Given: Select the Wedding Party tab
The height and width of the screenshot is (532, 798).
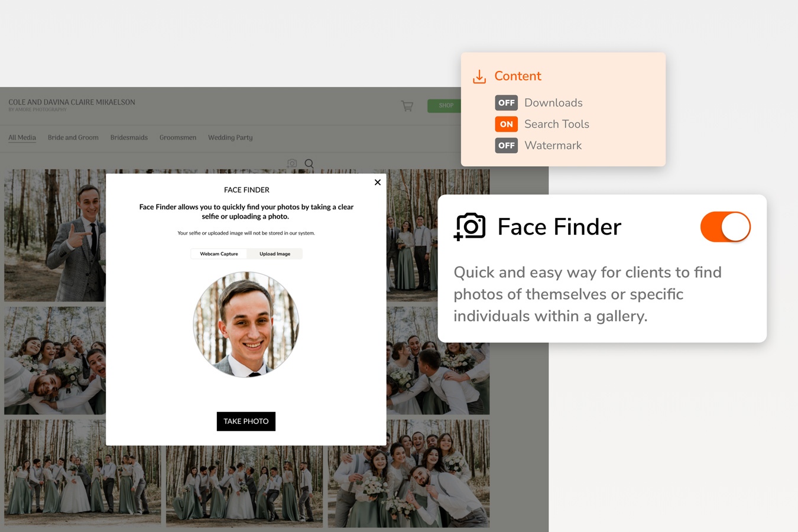Looking at the screenshot, I should point(230,137).
